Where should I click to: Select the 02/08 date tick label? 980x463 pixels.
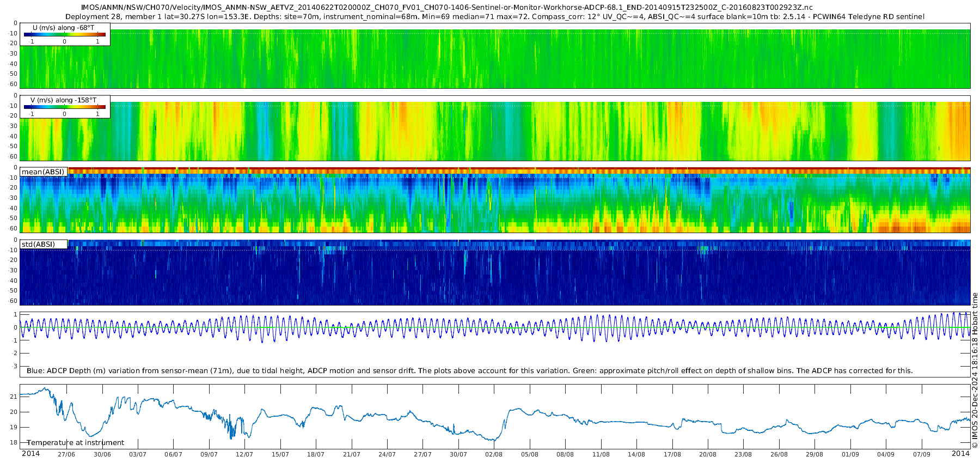pyautogui.click(x=494, y=454)
